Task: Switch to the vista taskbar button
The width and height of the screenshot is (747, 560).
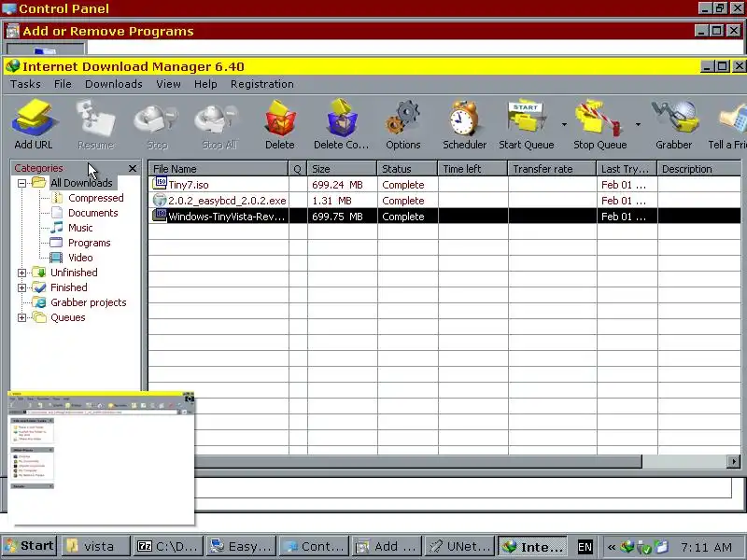Action: pyautogui.click(x=95, y=546)
